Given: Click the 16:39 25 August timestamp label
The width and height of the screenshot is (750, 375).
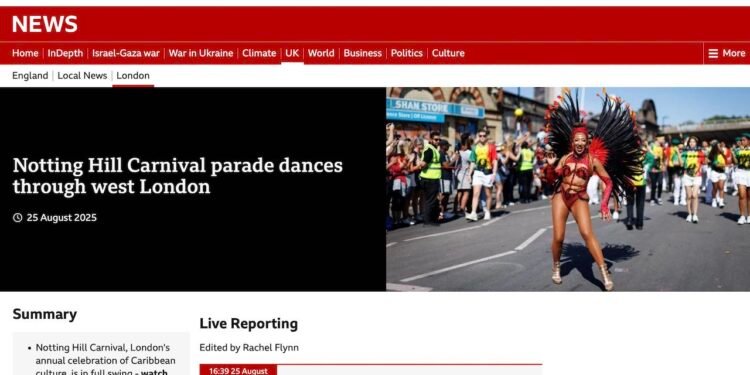Looking at the screenshot, I should [x=238, y=371].
